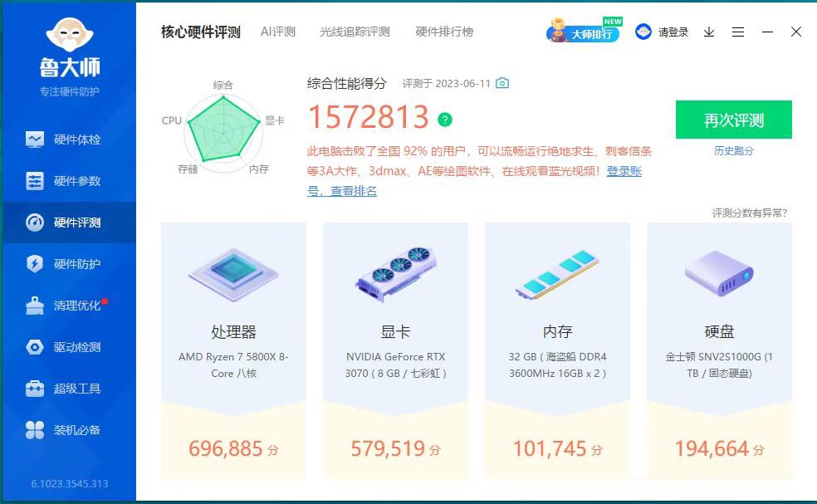Click 32 GB 海盗船 DDR4 memory description
The image size is (817, 504).
(557, 365)
